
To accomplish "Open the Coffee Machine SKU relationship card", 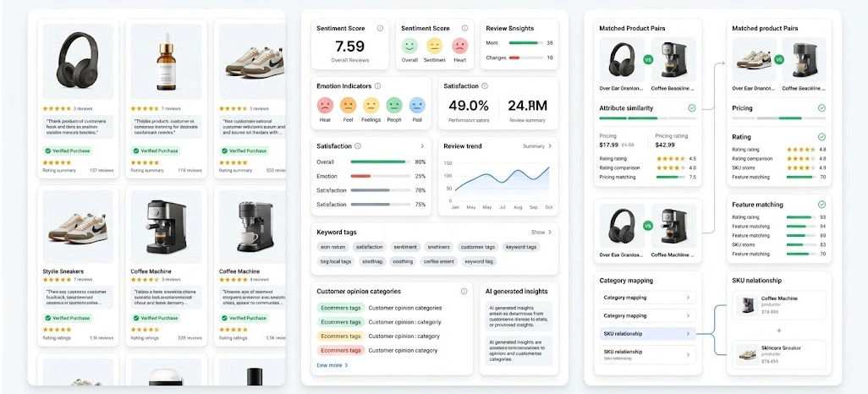I will pyautogui.click(x=779, y=305).
